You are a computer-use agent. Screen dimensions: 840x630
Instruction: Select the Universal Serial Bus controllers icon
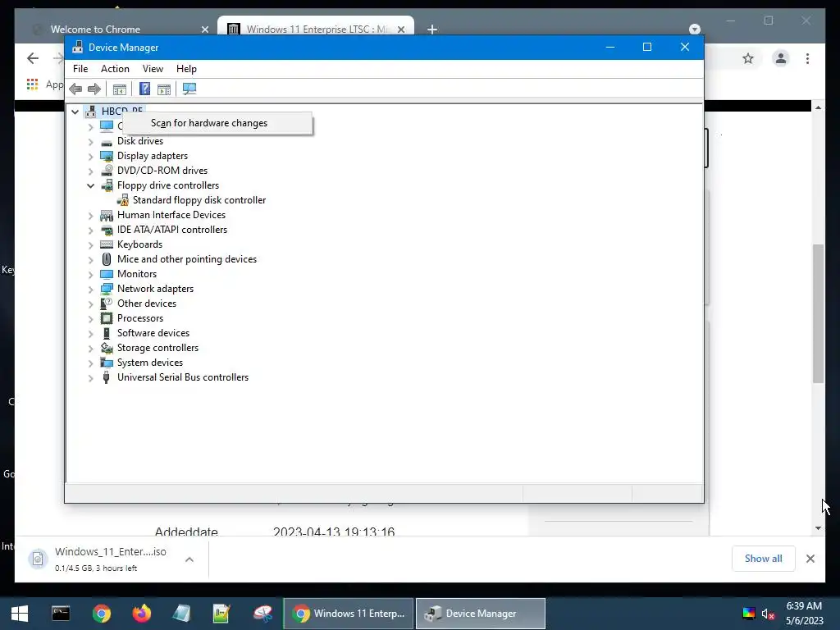pos(107,377)
